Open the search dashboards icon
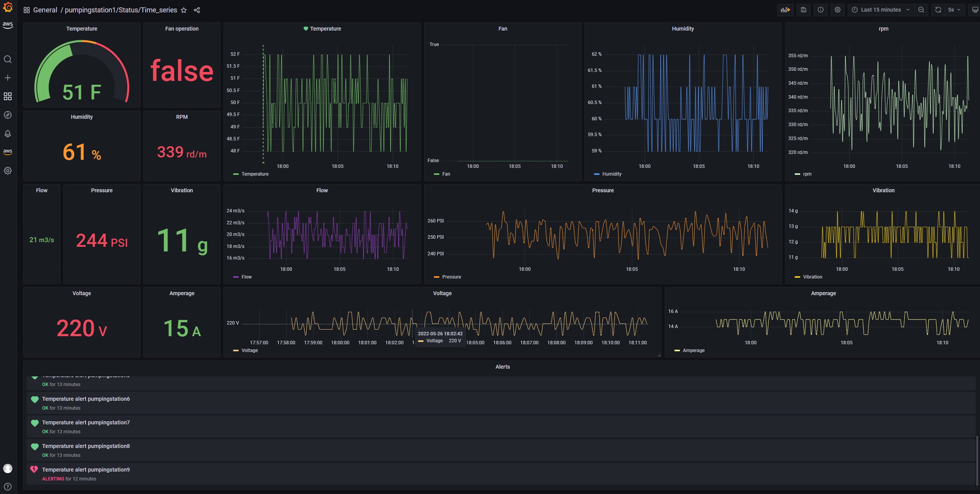This screenshot has width=980, height=494. (x=8, y=59)
